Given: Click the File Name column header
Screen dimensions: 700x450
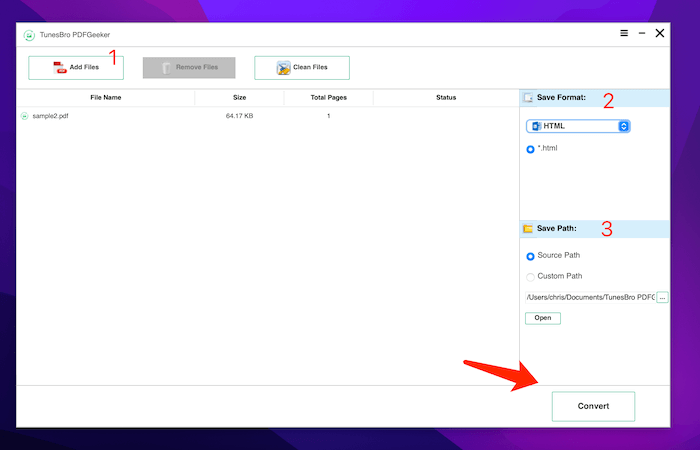Looking at the screenshot, I should coord(106,97).
